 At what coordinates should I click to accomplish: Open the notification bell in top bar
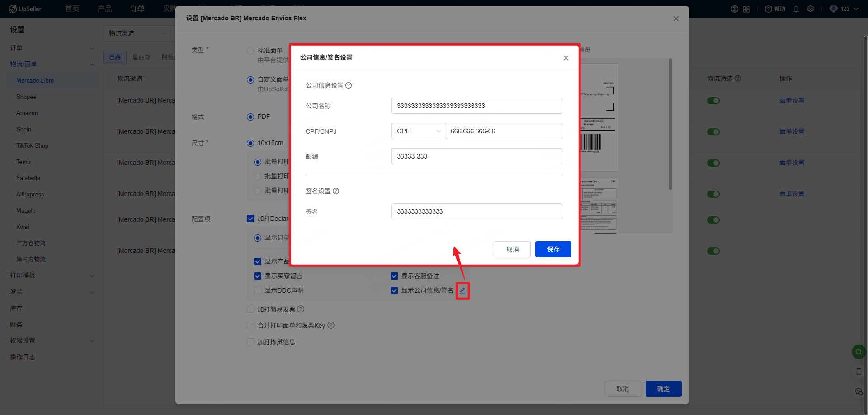point(796,9)
